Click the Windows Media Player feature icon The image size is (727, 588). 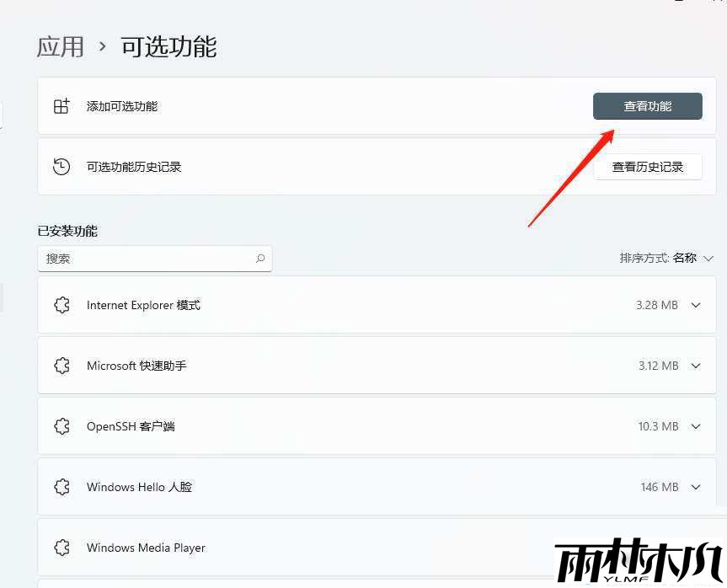pyautogui.click(x=61, y=548)
